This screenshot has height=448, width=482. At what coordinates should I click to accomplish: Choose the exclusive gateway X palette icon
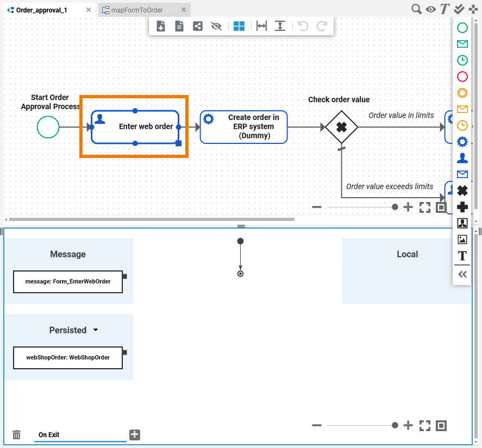pos(462,191)
